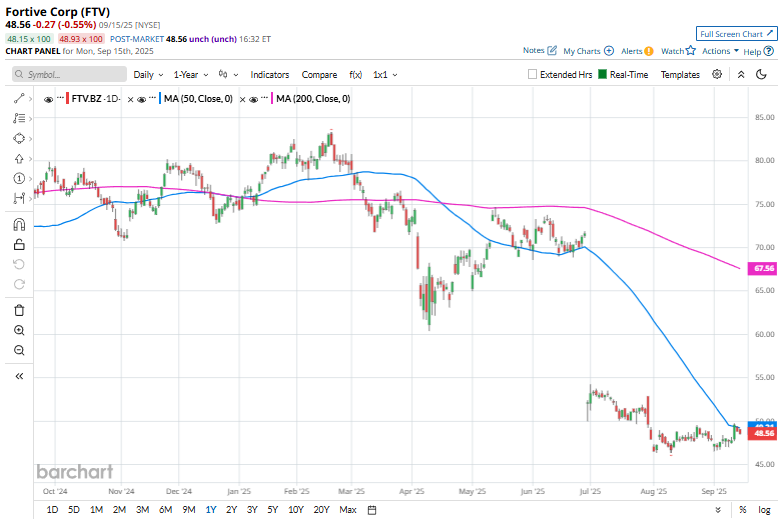Open the My Charts link

tap(582, 51)
